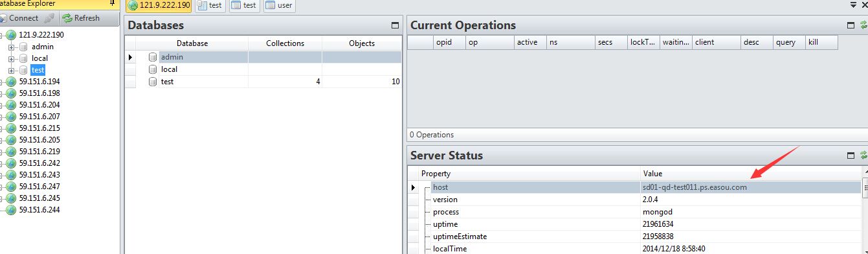Click the Collections value 4 for test

317,82
